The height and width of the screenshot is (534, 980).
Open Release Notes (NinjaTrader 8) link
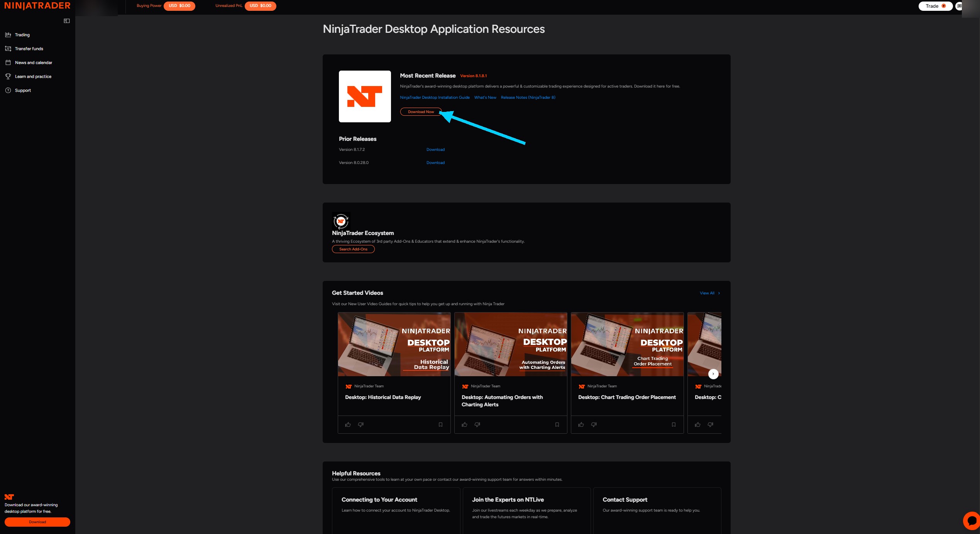point(528,98)
